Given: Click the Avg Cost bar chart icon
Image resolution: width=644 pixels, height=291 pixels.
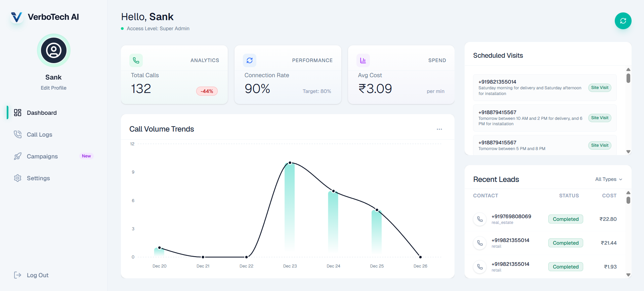Looking at the screenshot, I should coord(363,60).
